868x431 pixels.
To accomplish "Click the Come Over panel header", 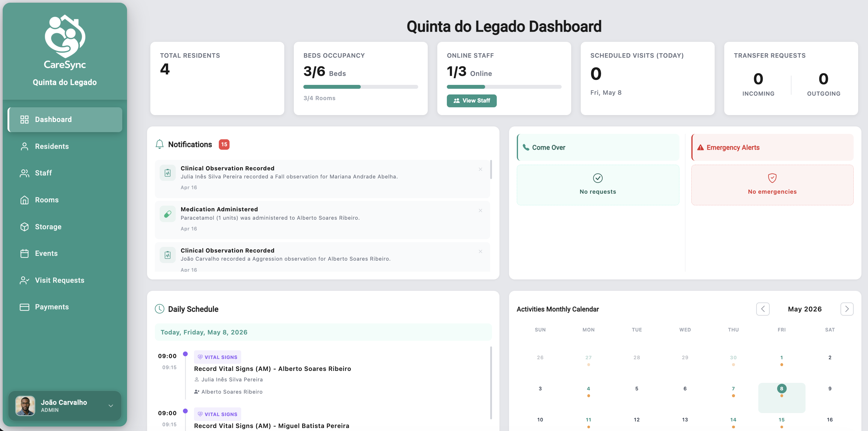I will (x=598, y=147).
